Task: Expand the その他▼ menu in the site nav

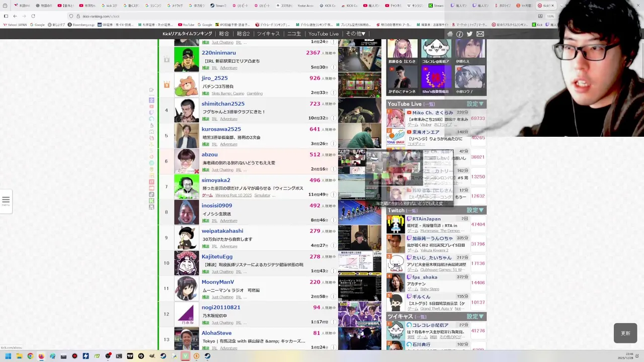Action: (355, 34)
